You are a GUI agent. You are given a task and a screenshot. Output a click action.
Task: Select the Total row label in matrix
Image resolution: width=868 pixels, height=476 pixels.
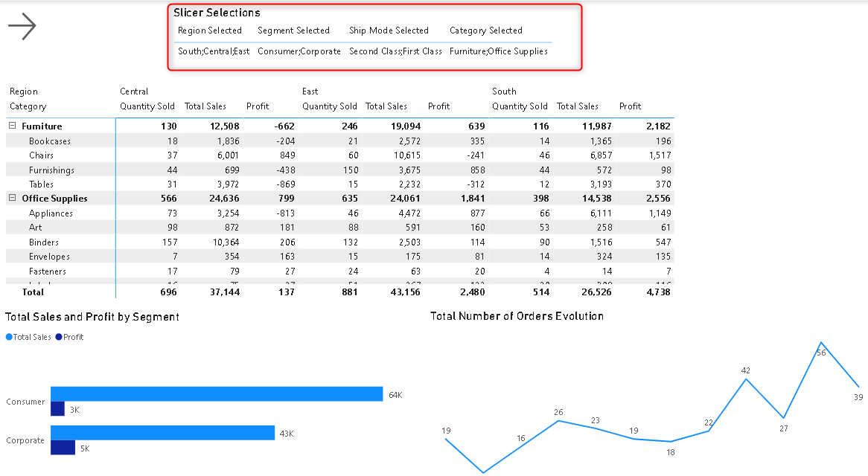point(34,292)
